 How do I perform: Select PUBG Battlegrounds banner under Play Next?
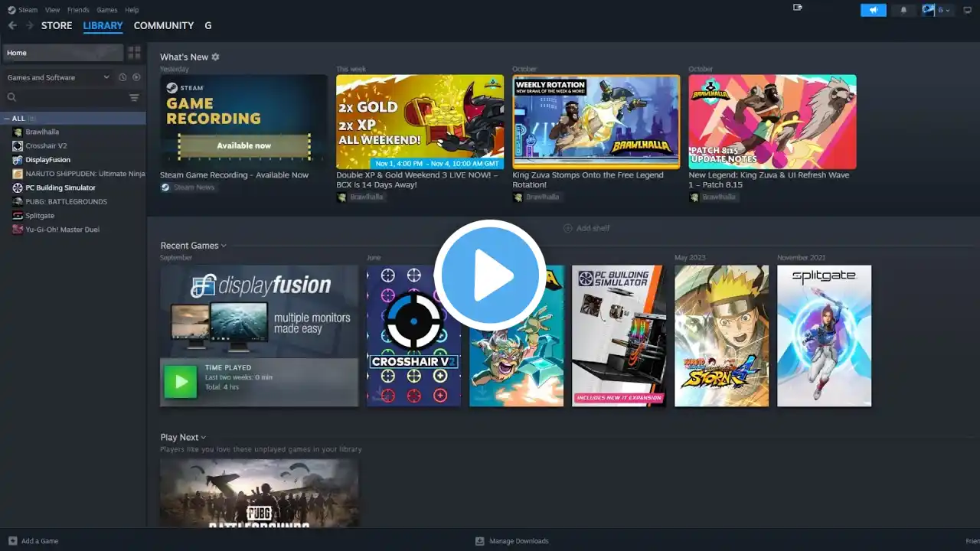[259, 493]
